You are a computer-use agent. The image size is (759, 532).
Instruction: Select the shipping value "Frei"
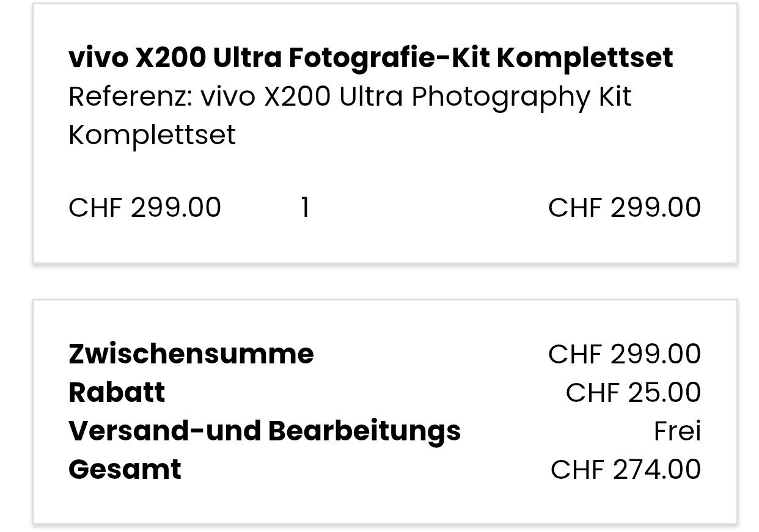tap(677, 431)
